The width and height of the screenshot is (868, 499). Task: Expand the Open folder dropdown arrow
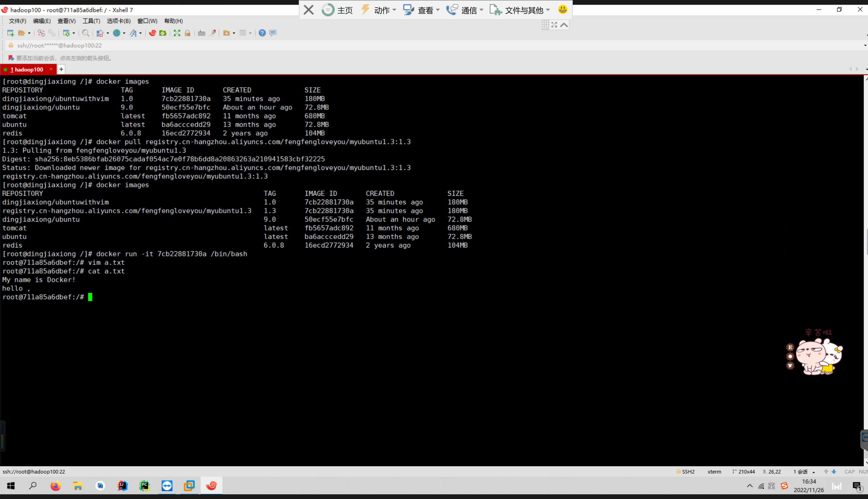pyautogui.click(x=29, y=33)
